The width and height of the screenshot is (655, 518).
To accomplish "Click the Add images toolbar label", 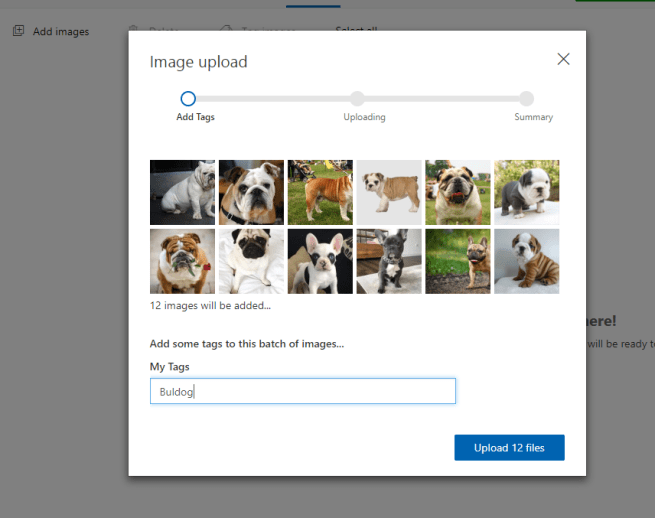I will click(x=61, y=32).
